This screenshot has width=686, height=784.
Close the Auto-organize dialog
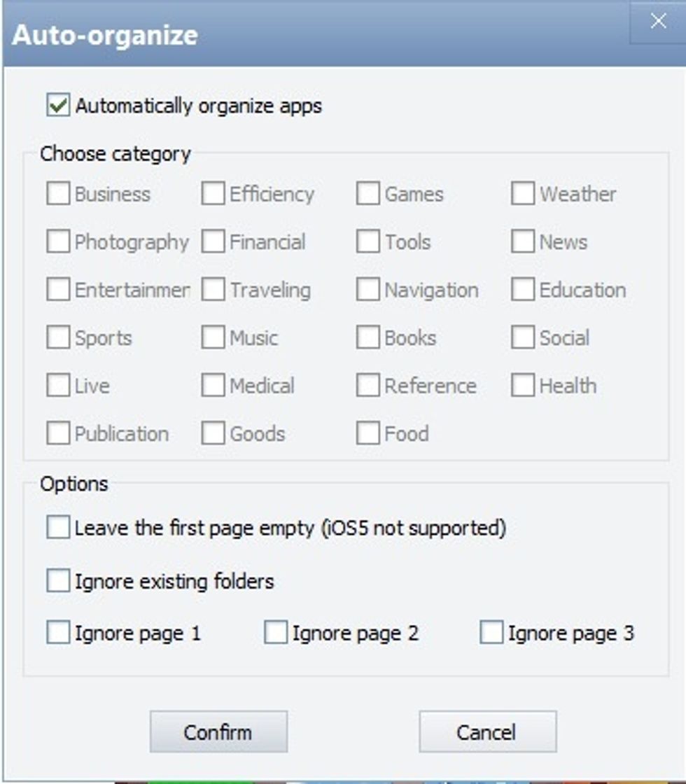pyautogui.click(x=658, y=22)
